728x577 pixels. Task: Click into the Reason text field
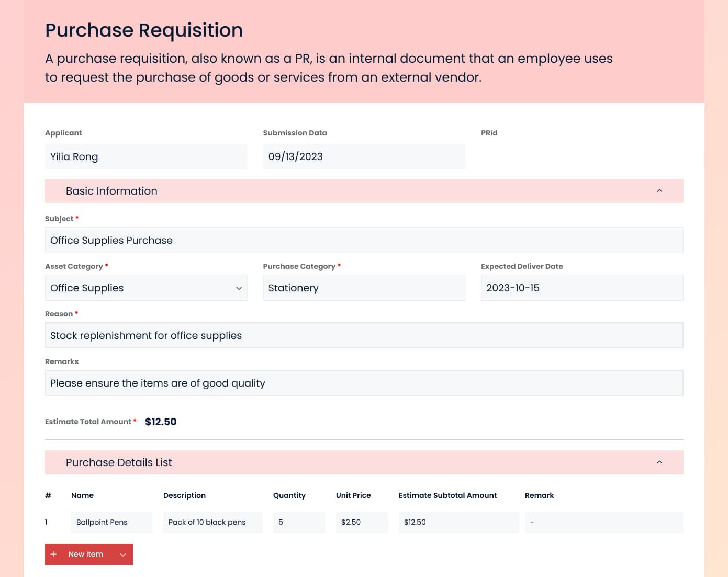coord(364,335)
